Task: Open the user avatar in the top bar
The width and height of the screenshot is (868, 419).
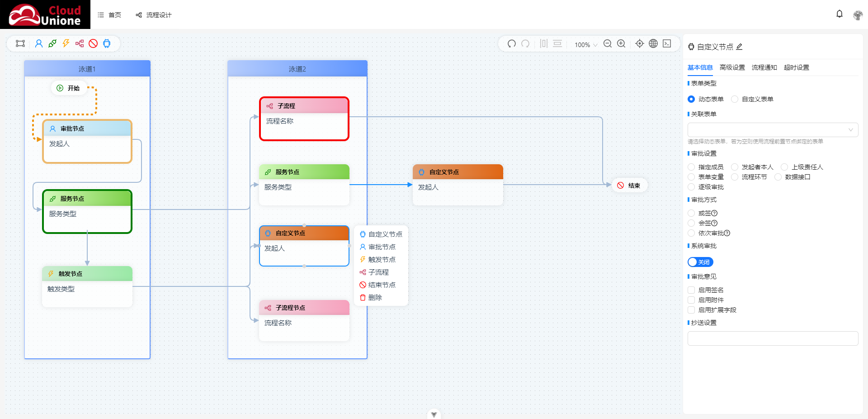Action: click(858, 15)
